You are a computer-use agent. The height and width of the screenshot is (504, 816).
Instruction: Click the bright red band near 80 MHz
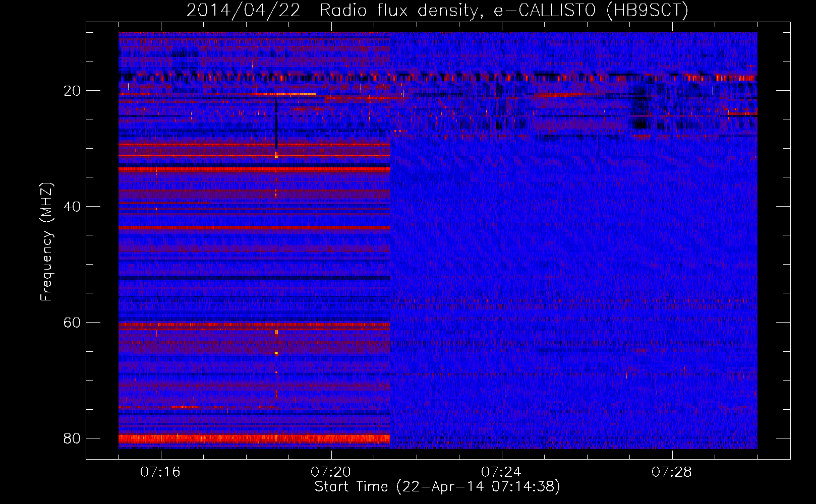pos(254,439)
